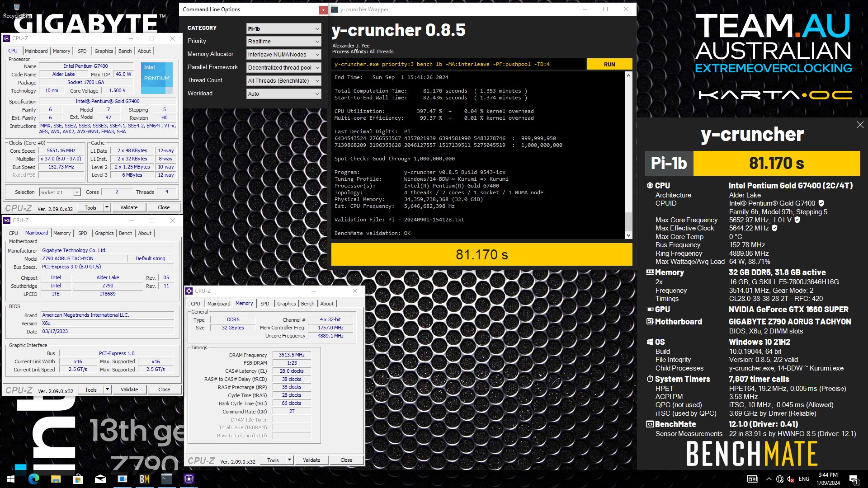Screen dimensions: 868x488
Task: Open the Recycle Bin desktop icon
Action: point(17,11)
